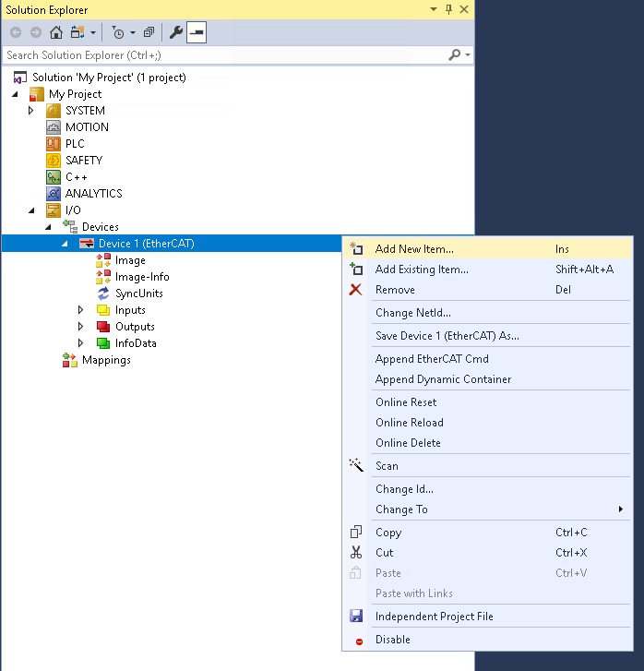This screenshot has width=644, height=671.
Task: Choose Add New Item from context menu
Action: click(x=414, y=249)
